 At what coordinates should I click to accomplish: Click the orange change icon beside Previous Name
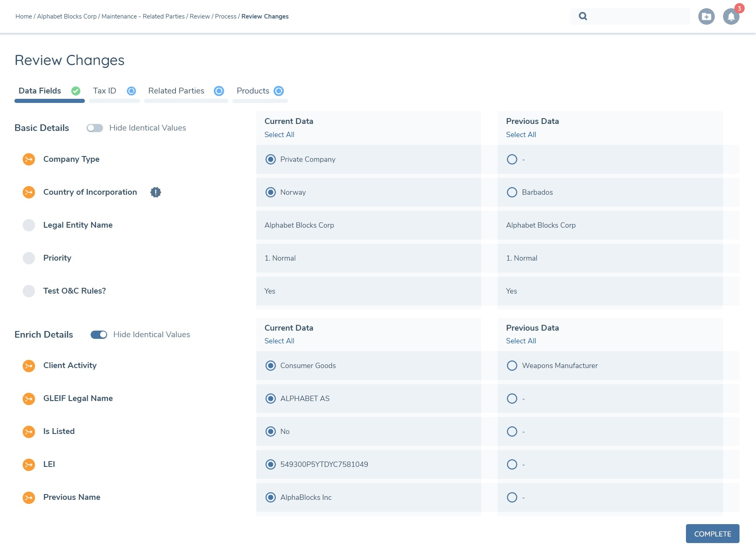pos(28,497)
